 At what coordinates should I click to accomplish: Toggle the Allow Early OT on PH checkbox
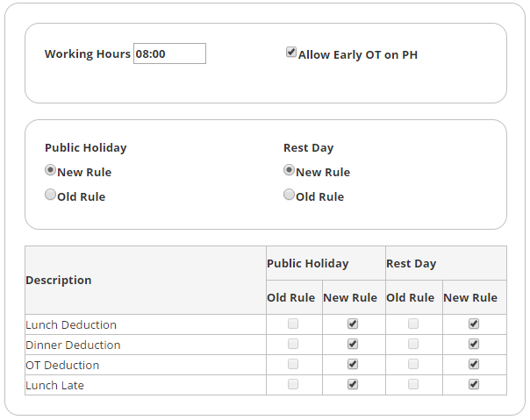291,53
